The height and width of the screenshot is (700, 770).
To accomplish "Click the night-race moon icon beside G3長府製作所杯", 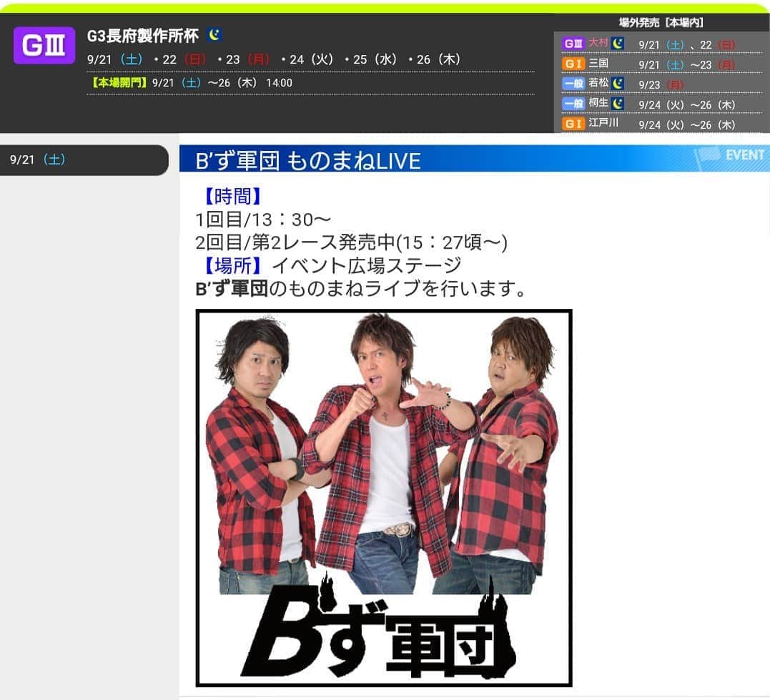I will click(214, 35).
